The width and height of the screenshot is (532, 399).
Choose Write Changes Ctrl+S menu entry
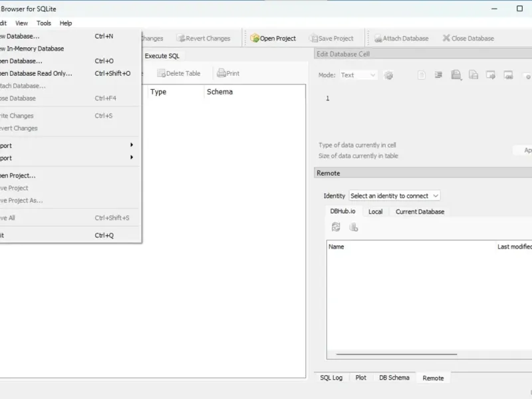[x=70, y=116]
